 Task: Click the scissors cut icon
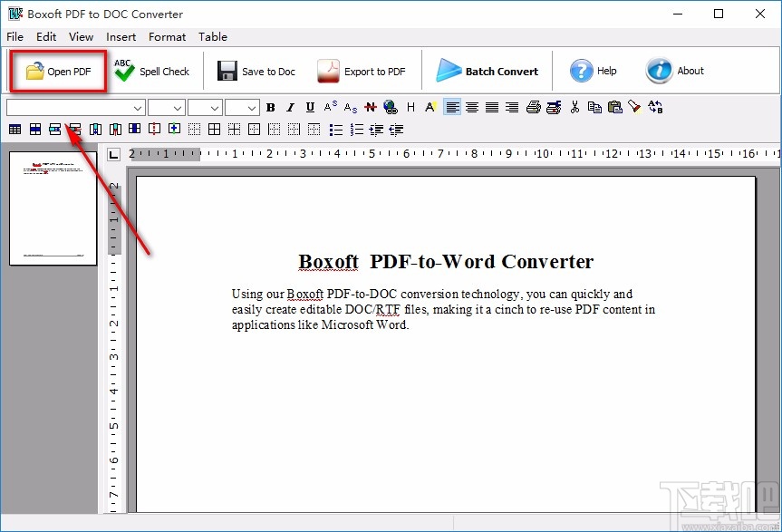click(574, 107)
